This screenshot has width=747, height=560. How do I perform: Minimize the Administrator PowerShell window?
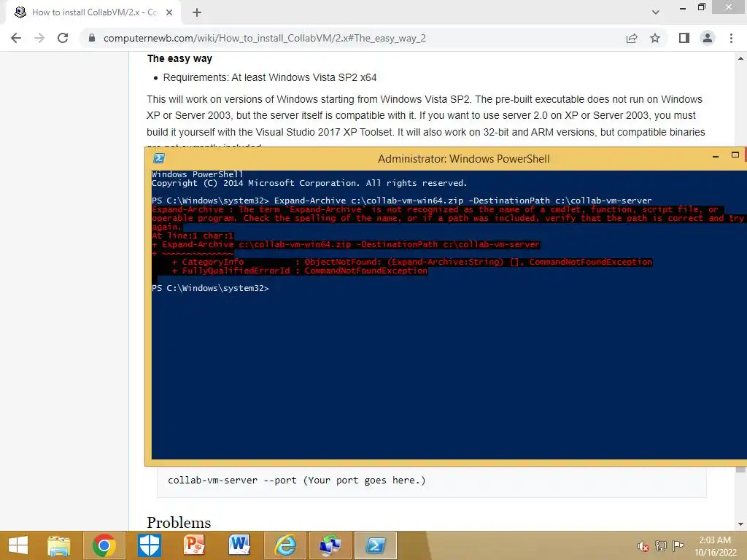[715, 156]
